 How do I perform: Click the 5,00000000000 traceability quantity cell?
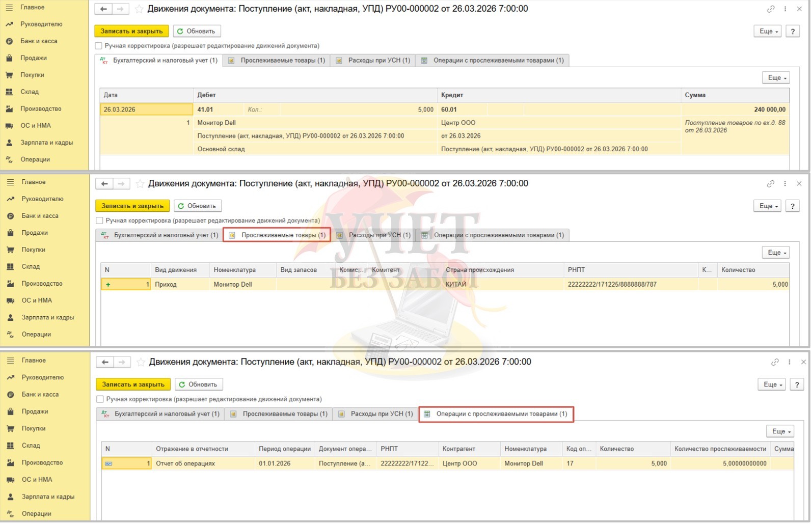(721, 464)
